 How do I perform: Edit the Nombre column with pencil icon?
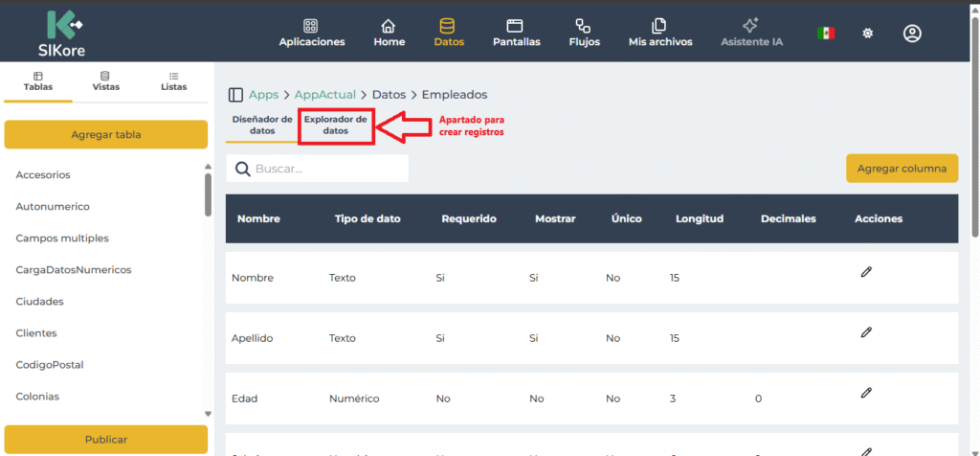click(866, 272)
